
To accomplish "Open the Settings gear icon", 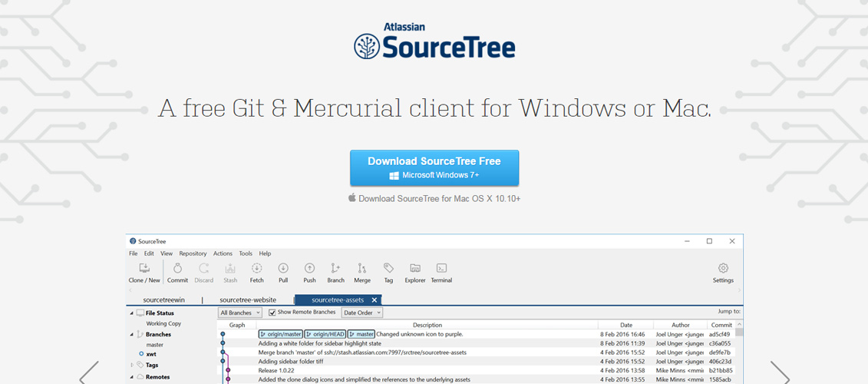I will point(723,268).
